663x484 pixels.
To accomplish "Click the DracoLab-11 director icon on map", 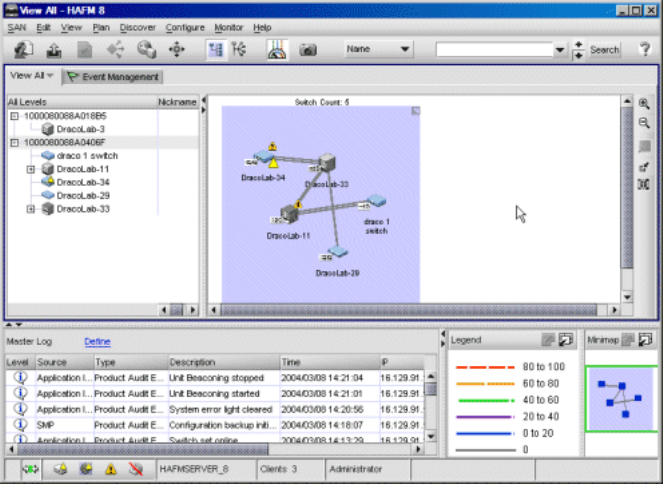I will pyautogui.click(x=289, y=214).
